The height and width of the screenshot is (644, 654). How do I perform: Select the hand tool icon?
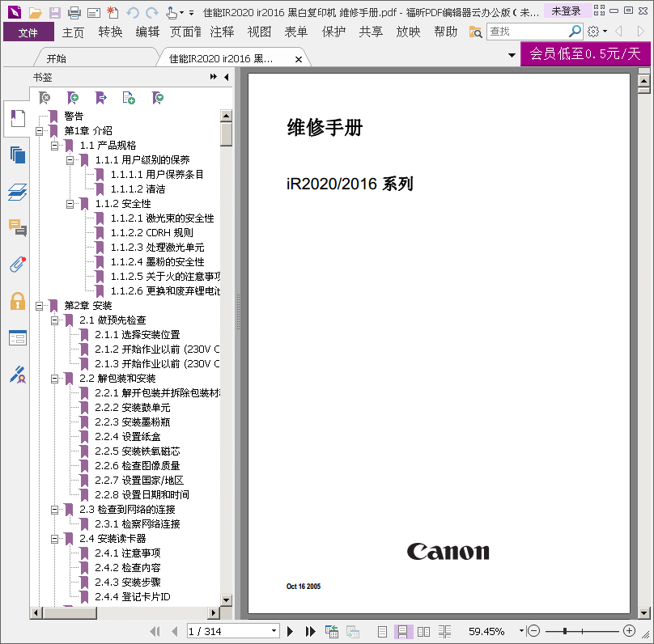[172, 13]
